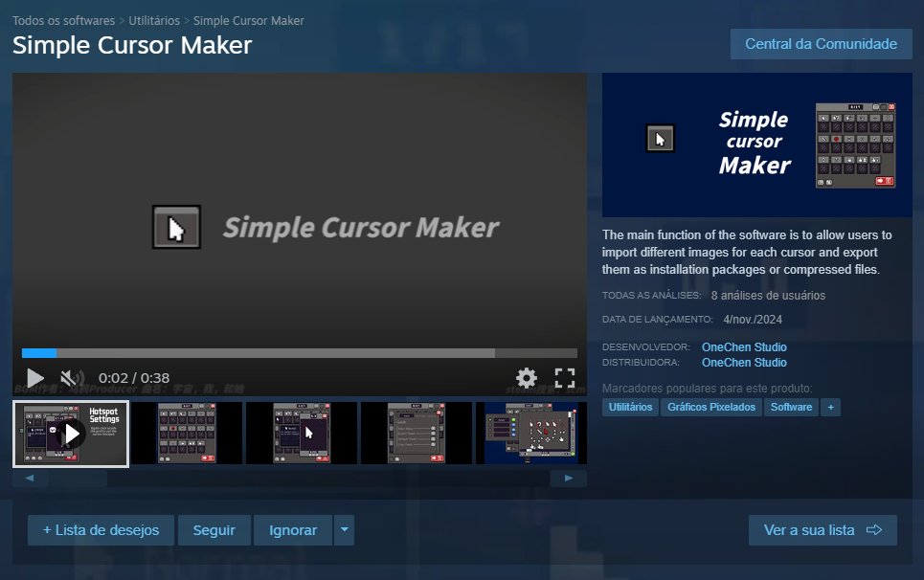This screenshot has width=924, height=580.
Task: Enter fullscreen video mode
Action: (x=565, y=377)
